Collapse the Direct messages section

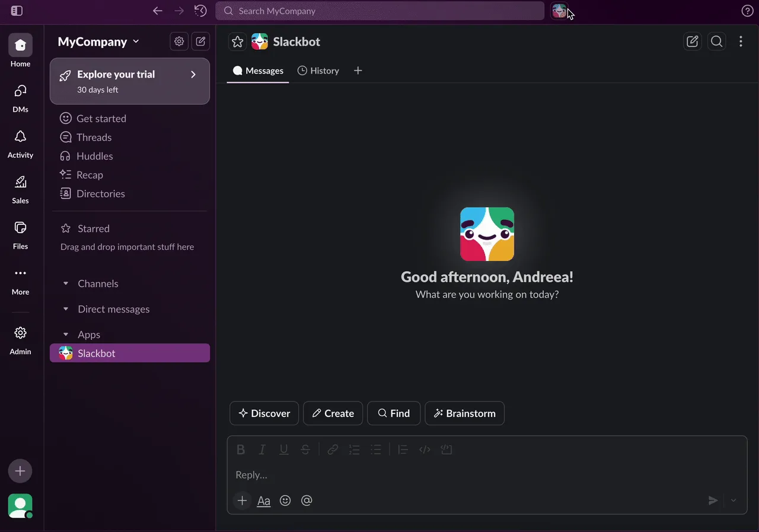[66, 309]
